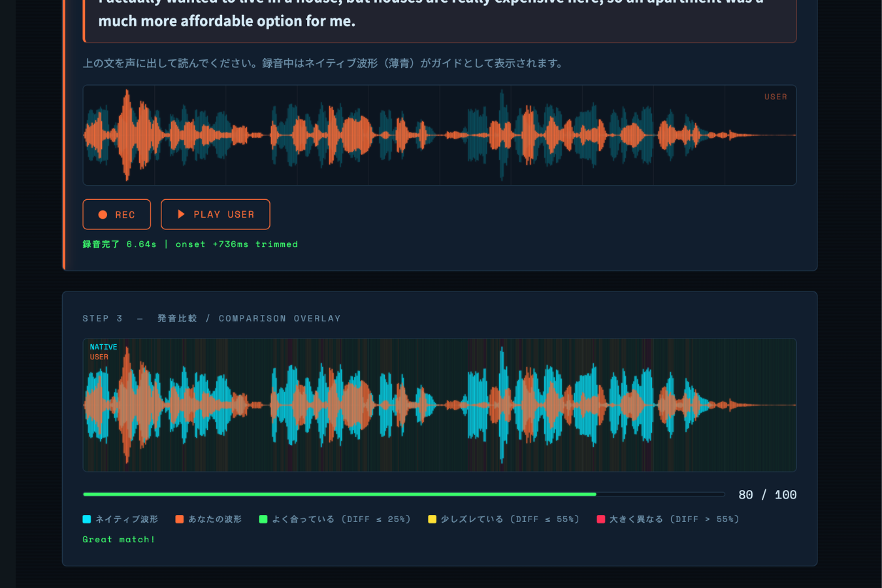Click the USER label in the comparison overlay
The height and width of the screenshot is (588, 882).
click(x=99, y=357)
